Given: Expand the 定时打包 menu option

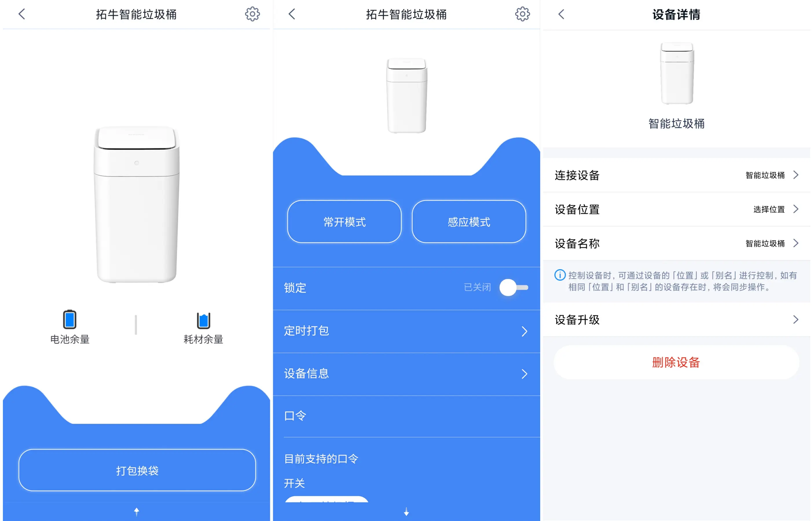Looking at the screenshot, I should pos(404,330).
